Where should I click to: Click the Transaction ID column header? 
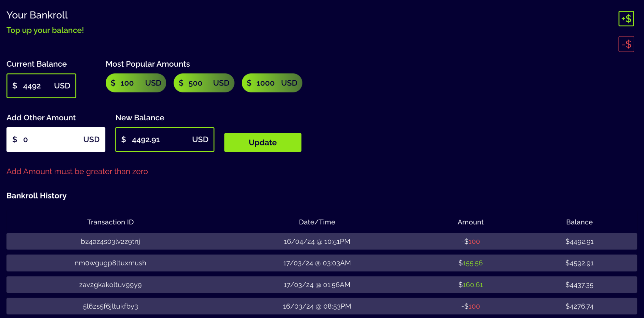pos(110,222)
